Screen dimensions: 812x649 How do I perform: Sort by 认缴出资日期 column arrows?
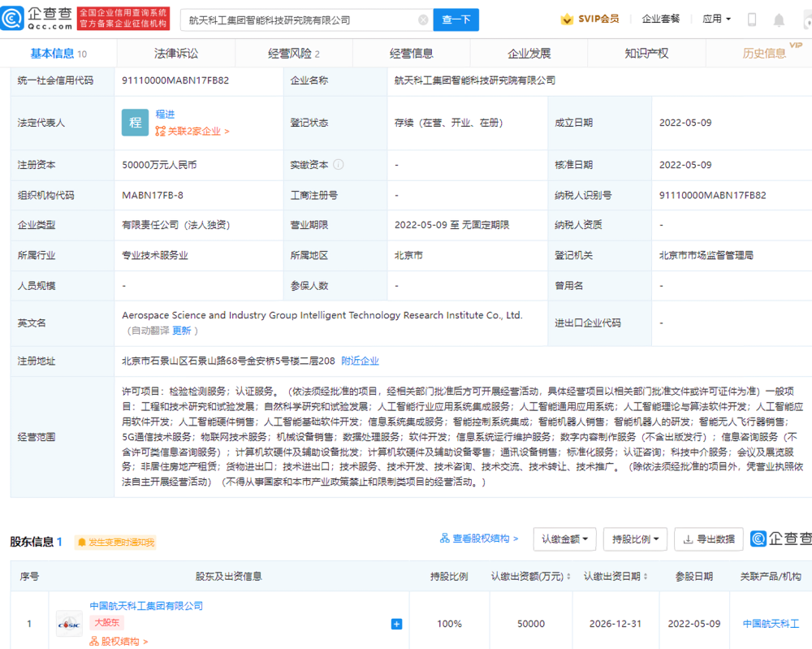646,577
